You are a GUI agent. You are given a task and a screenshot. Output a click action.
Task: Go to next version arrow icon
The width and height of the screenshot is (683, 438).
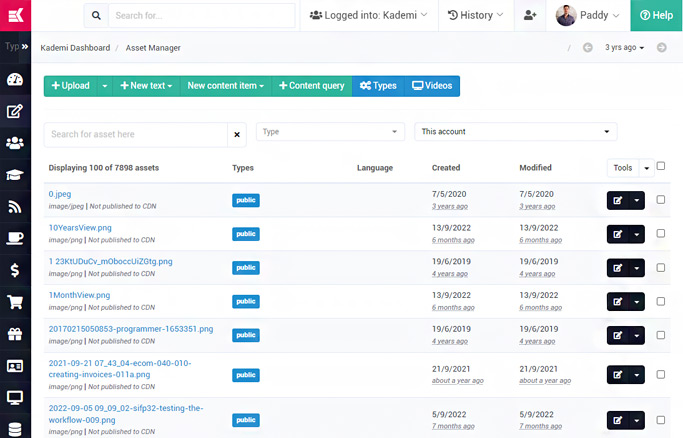click(662, 47)
